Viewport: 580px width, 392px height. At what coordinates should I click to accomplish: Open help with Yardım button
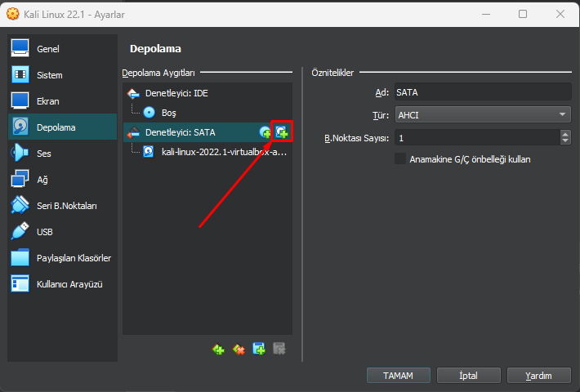coord(539,376)
